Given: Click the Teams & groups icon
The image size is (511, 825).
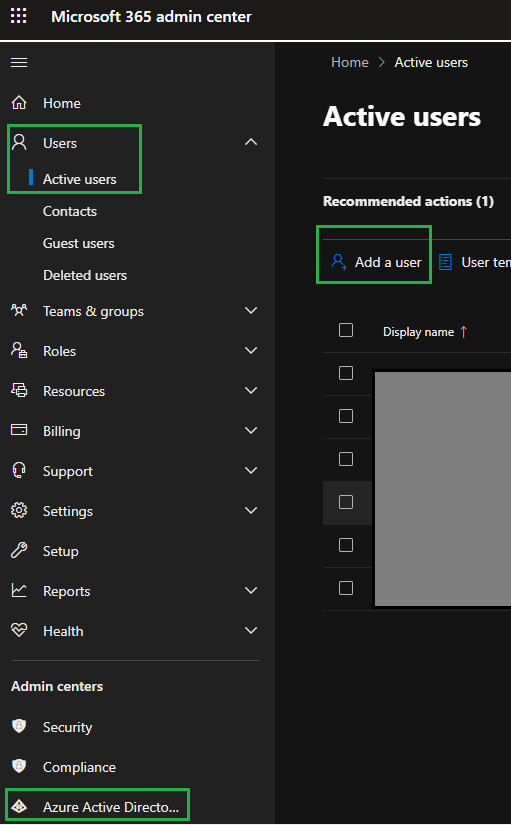Looking at the screenshot, I should 19,310.
